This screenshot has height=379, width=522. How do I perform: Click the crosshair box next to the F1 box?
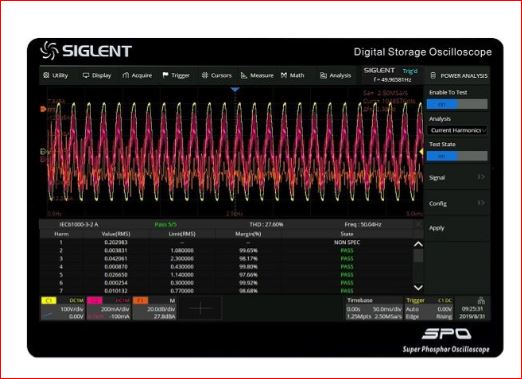pos(200,308)
